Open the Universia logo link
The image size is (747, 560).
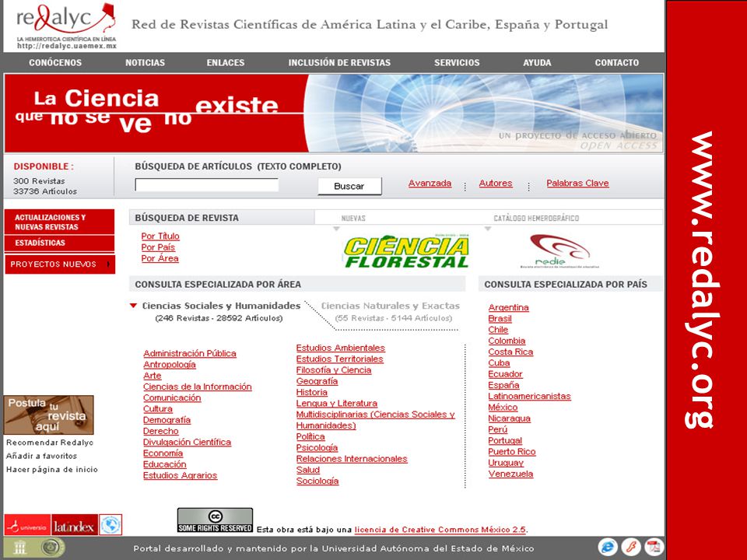point(27,525)
